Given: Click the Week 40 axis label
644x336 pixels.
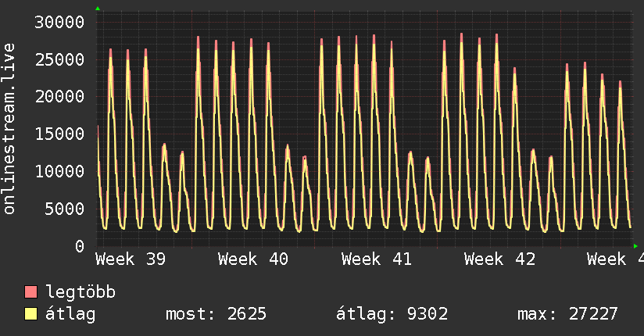Looking at the screenshot, I should [x=253, y=259].
